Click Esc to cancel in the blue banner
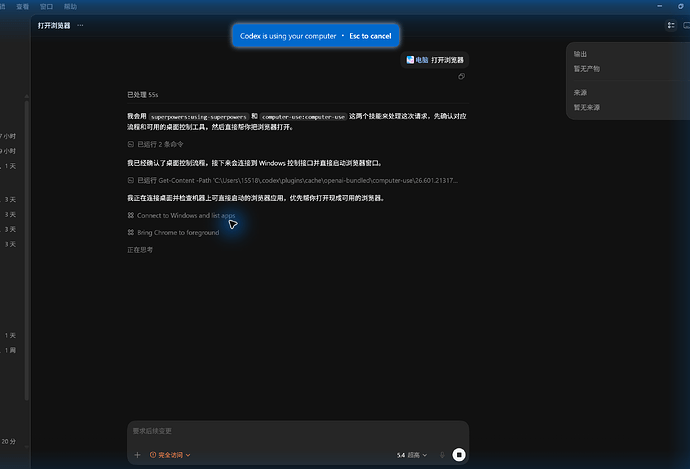This screenshot has height=469, width=690. [x=370, y=36]
